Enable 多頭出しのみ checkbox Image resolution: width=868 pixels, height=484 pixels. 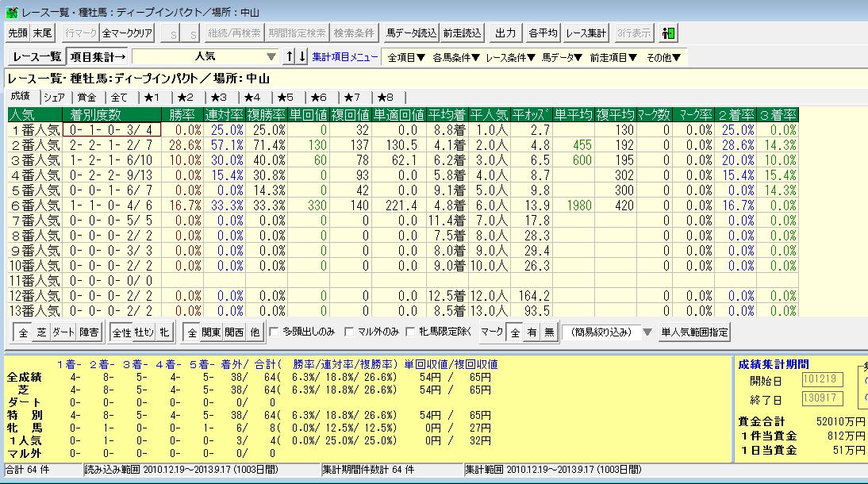(x=274, y=332)
